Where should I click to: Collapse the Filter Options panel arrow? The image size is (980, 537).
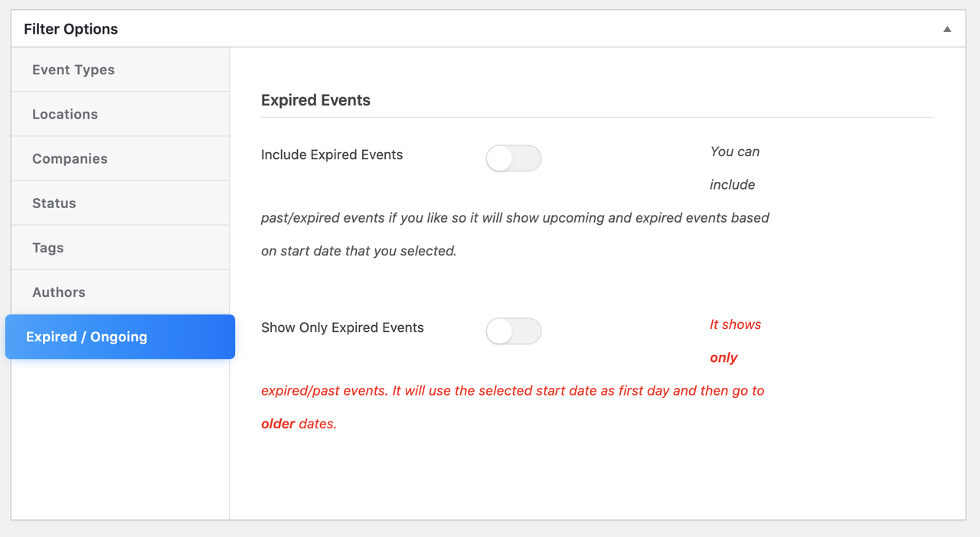coord(947,30)
